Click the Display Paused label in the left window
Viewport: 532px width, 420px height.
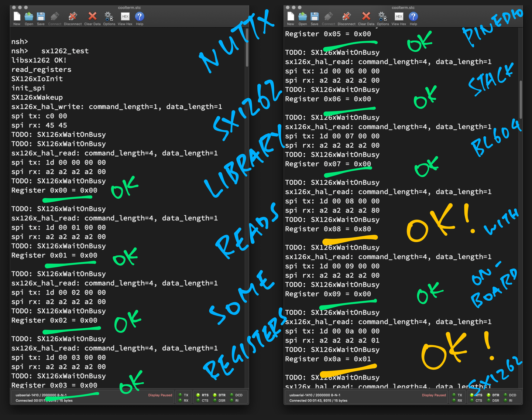click(160, 395)
